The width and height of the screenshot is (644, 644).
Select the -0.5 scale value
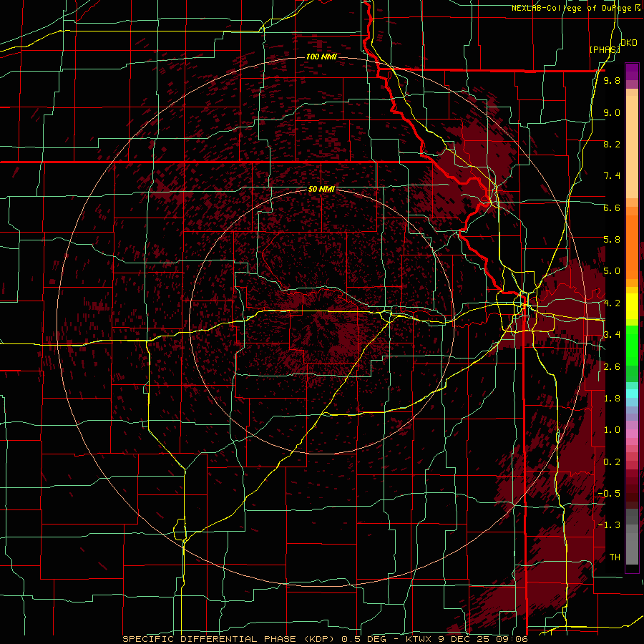coord(609,494)
